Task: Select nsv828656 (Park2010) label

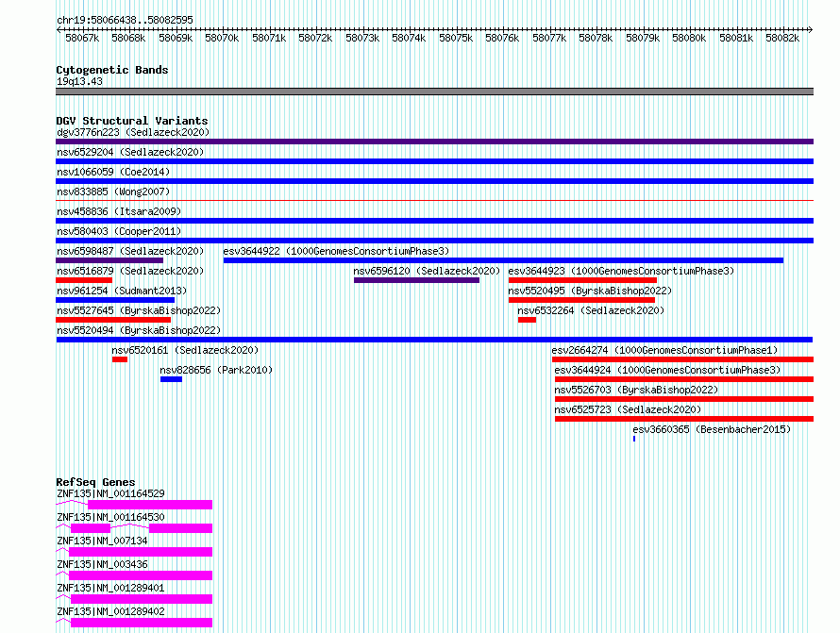Action: (x=216, y=370)
